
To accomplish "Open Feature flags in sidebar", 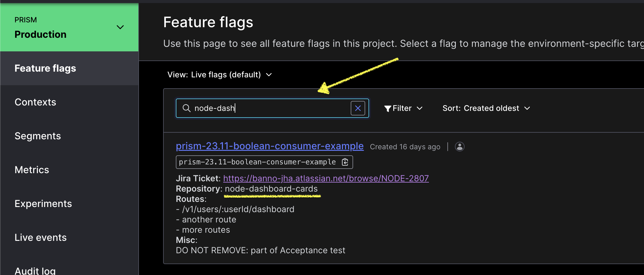I will click(45, 68).
